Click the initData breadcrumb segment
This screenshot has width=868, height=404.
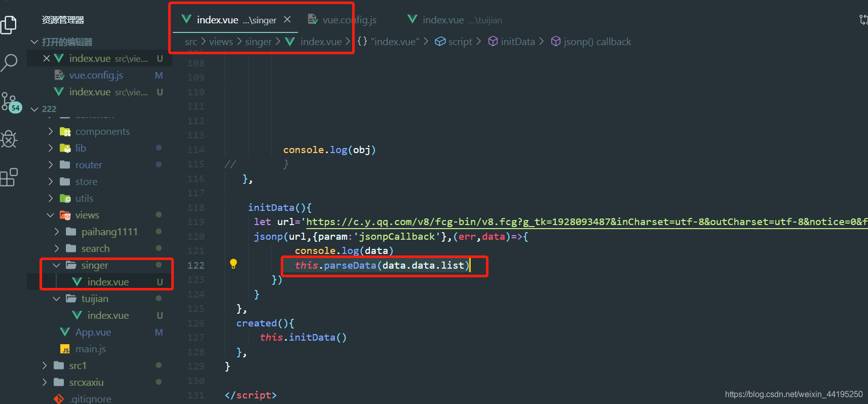pos(512,42)
